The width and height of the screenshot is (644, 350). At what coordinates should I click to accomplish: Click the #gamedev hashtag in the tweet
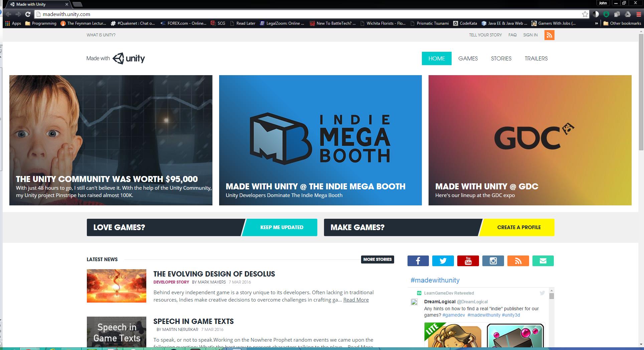453,315
